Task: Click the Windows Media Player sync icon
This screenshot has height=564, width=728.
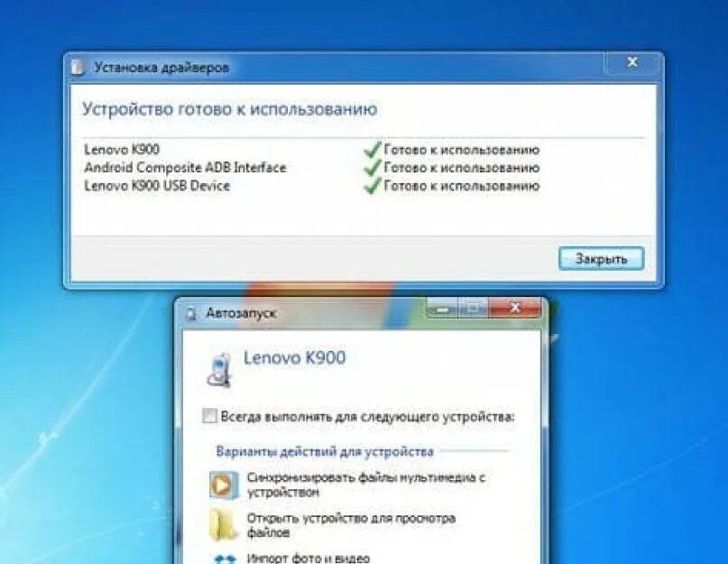Action: point(224,485)
